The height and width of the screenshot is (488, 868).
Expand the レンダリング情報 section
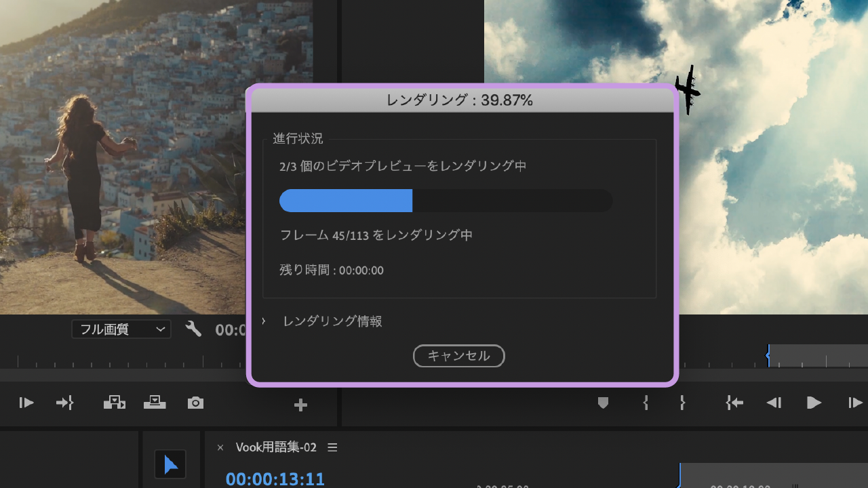click(x=264, y=321)
